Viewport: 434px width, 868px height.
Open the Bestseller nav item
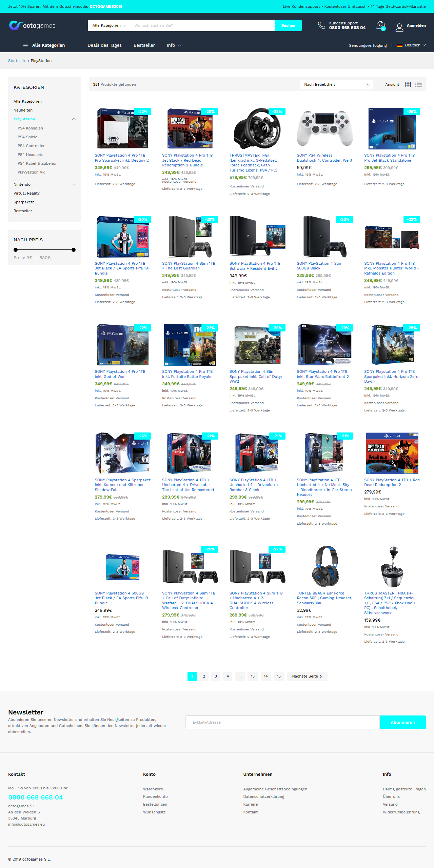click(x=144, y=45)
